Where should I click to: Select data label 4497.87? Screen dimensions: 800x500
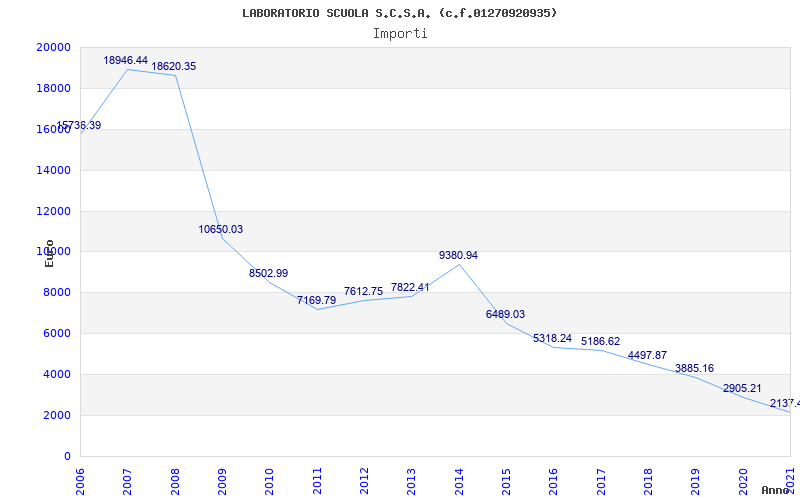point(647,355)
